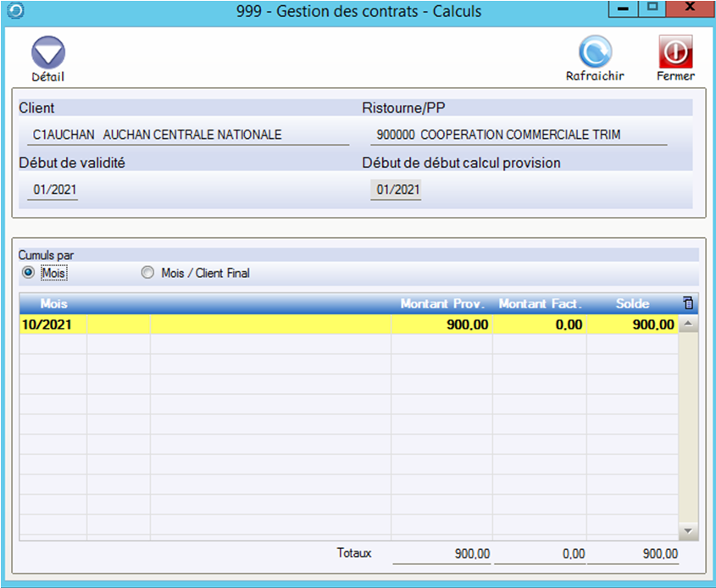This screenshot has height=588, width=716.
Task: Maximize the Gestion des contrats window
Action: click(x=652, y=7)
